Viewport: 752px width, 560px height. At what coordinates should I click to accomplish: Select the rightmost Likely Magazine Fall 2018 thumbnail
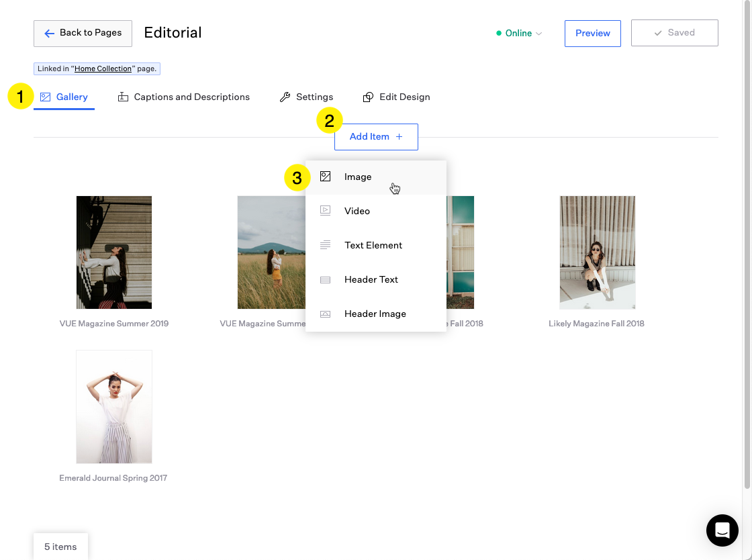click(x=597, y=252)
